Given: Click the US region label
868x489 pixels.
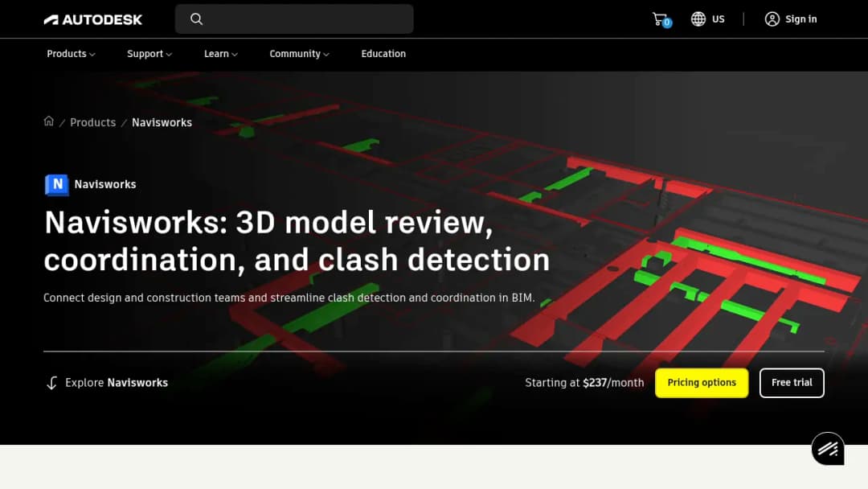Looking at the screenshot, I should [x=718, y=18].
